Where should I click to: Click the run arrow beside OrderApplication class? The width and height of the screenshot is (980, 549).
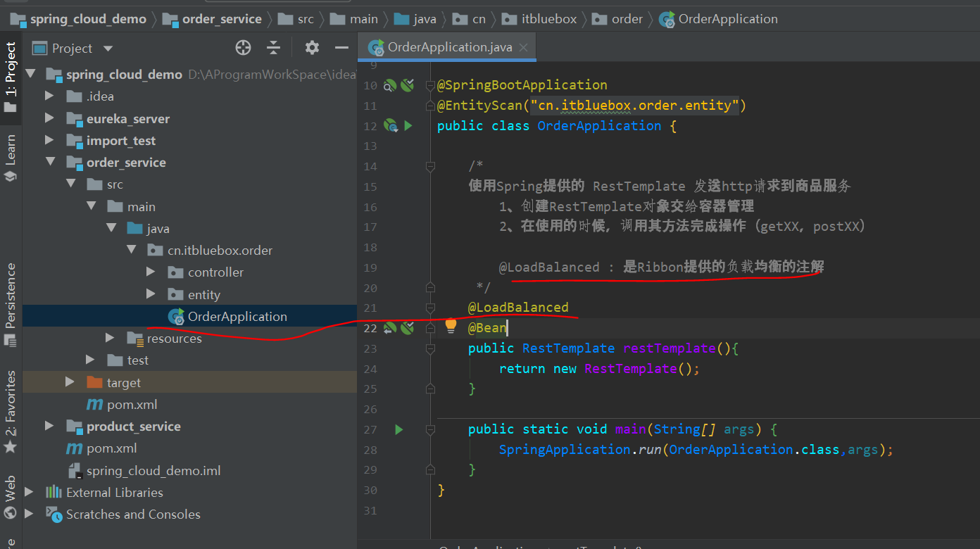pyautogui.click(x=408, y=126)
